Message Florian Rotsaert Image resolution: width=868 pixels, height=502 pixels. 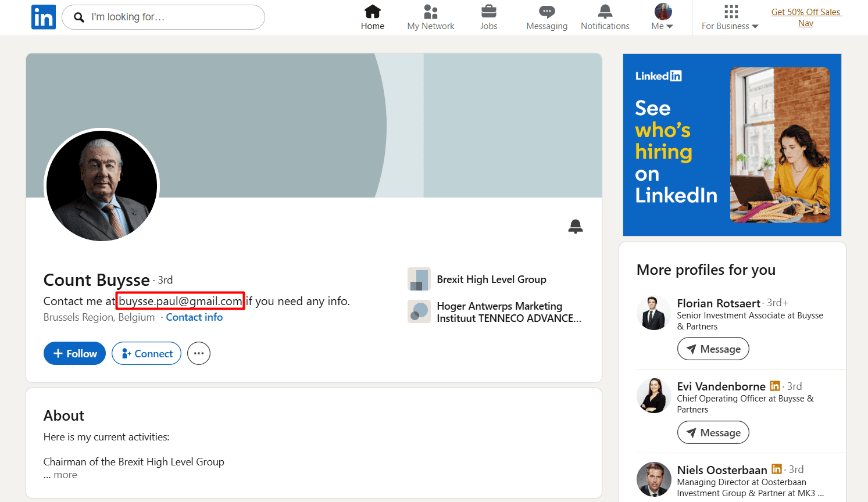[x=713, y=349]
